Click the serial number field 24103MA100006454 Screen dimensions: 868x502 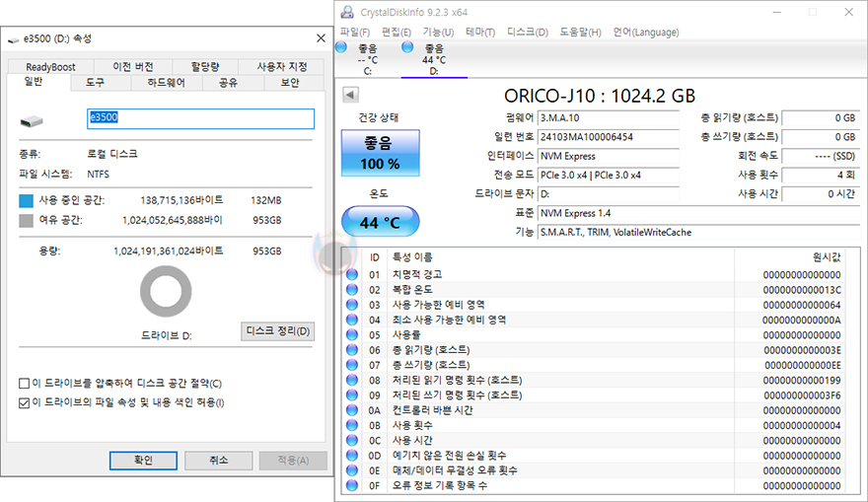pyautogui.click(x=609, y=137)
